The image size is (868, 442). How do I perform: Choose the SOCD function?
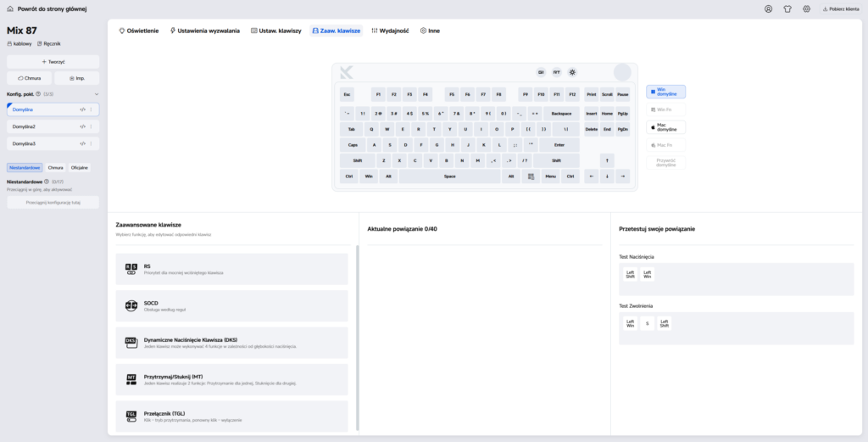(232, 305)
